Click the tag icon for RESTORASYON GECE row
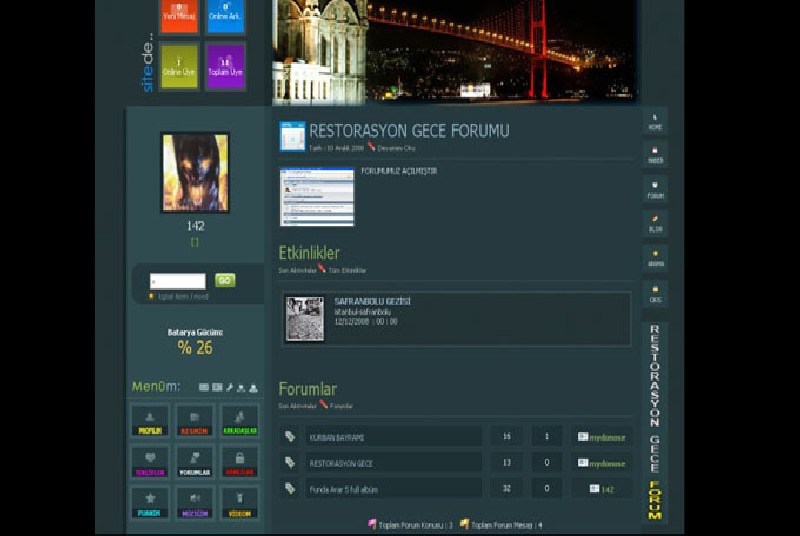This screenshot has height=536, width=800. pos(290,463)
